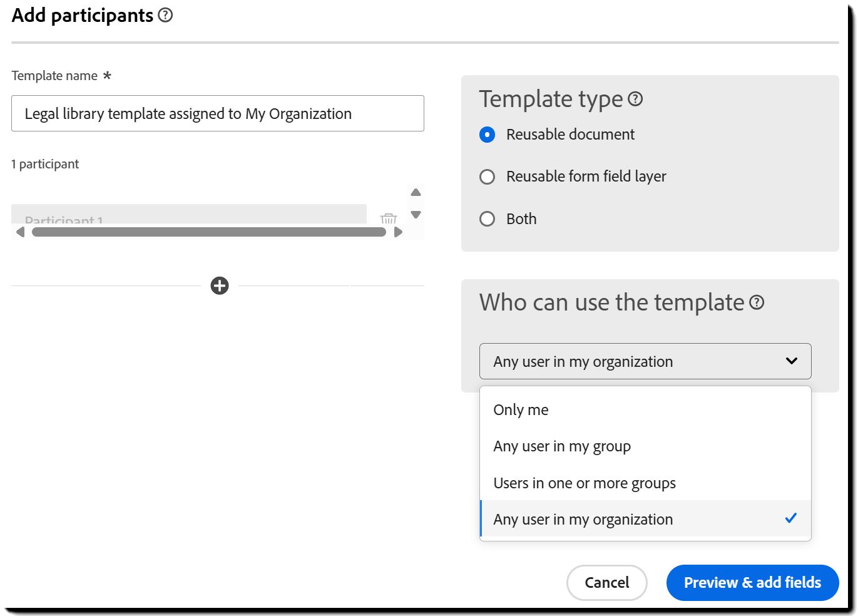Click the Template name text field

point(217,113)
